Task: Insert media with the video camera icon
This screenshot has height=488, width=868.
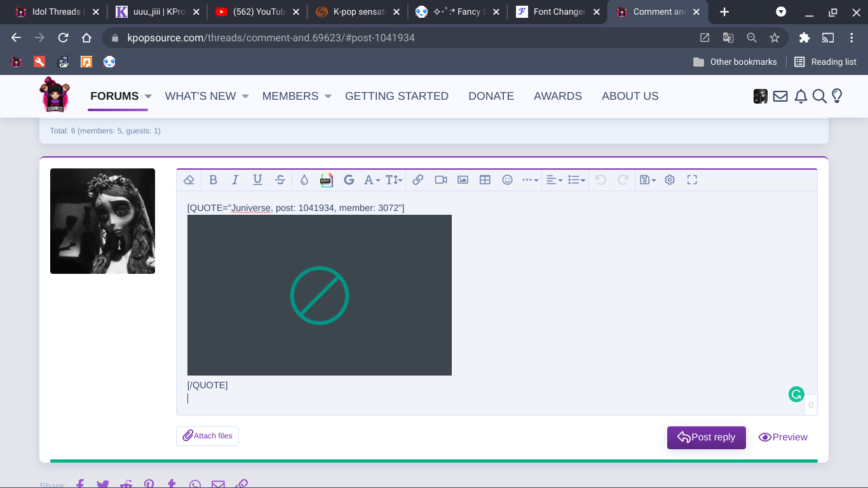Action: [441, 180]
